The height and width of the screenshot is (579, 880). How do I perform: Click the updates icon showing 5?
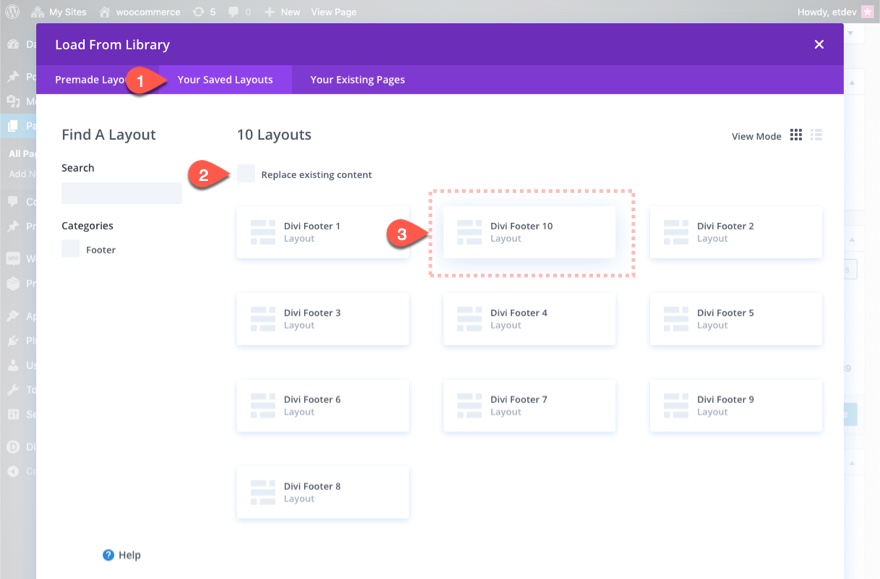204,12
